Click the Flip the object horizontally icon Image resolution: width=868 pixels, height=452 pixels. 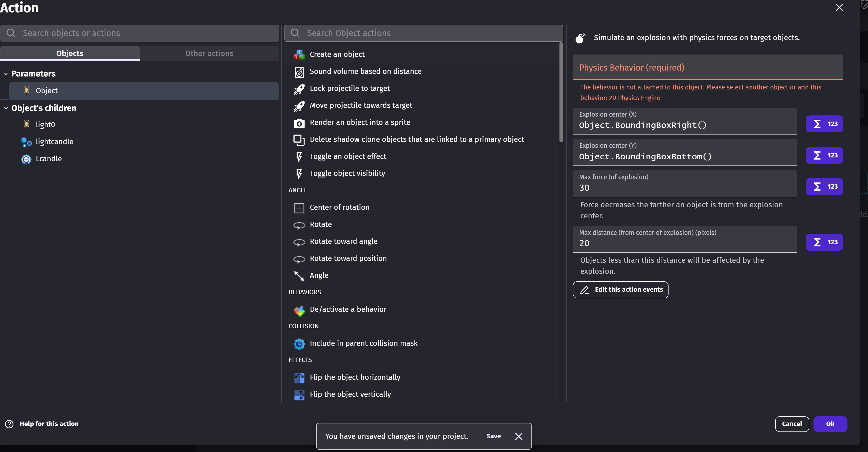(x=299, y=378)
